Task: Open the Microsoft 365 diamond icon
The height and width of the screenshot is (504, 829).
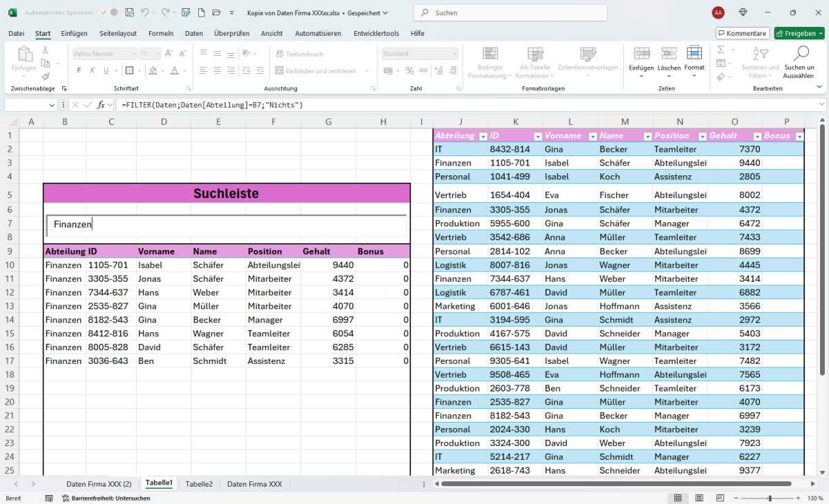Action: (x=743, y=12)
